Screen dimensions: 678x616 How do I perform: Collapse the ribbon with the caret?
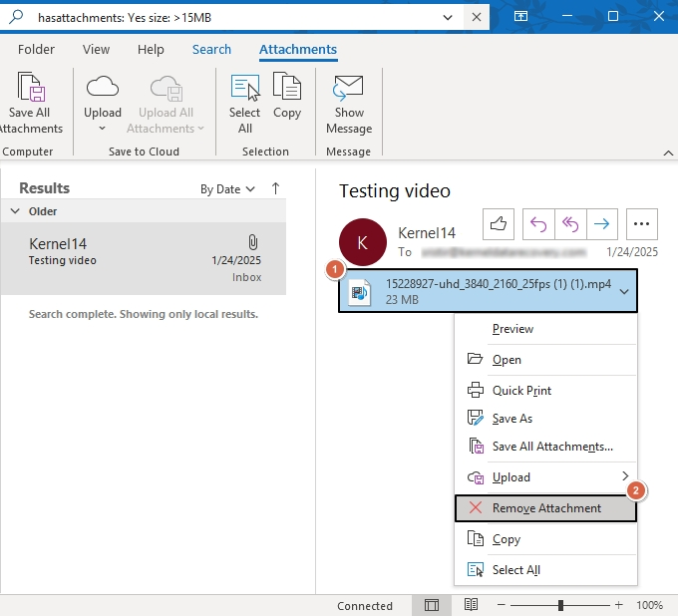pos(668,154)
